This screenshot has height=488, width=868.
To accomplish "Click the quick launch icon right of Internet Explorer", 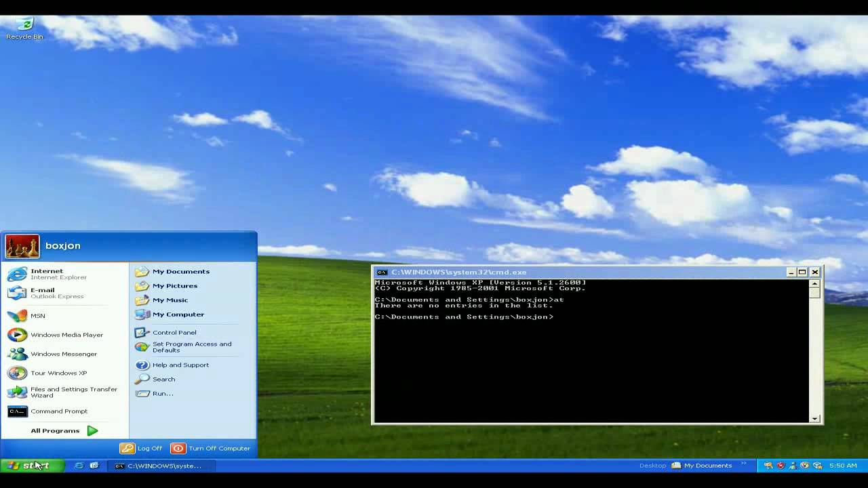I will (x=94, y=466).
